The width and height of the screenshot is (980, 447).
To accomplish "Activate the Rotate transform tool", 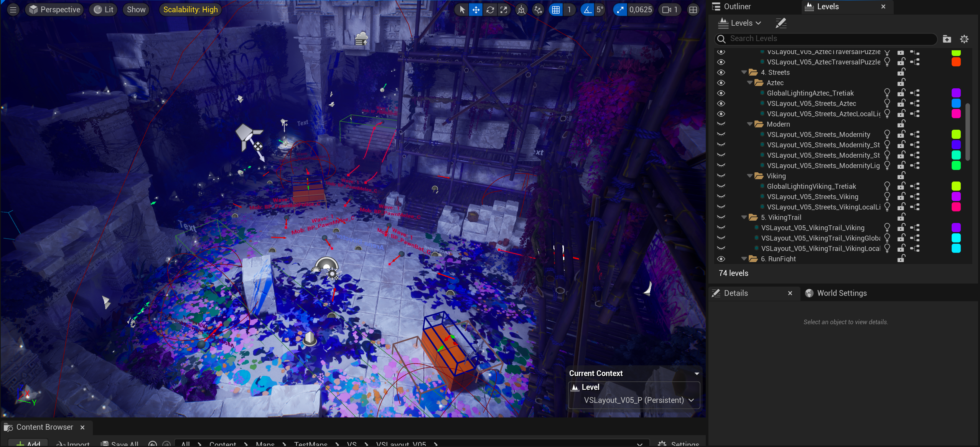I will [x=490, y=10].
